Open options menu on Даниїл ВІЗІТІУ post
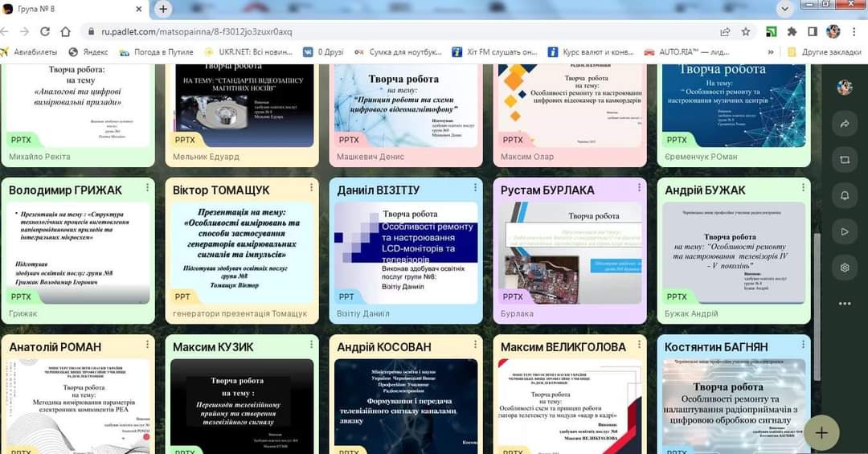Viewport: 868px width, 454px height. pos(475,188)
